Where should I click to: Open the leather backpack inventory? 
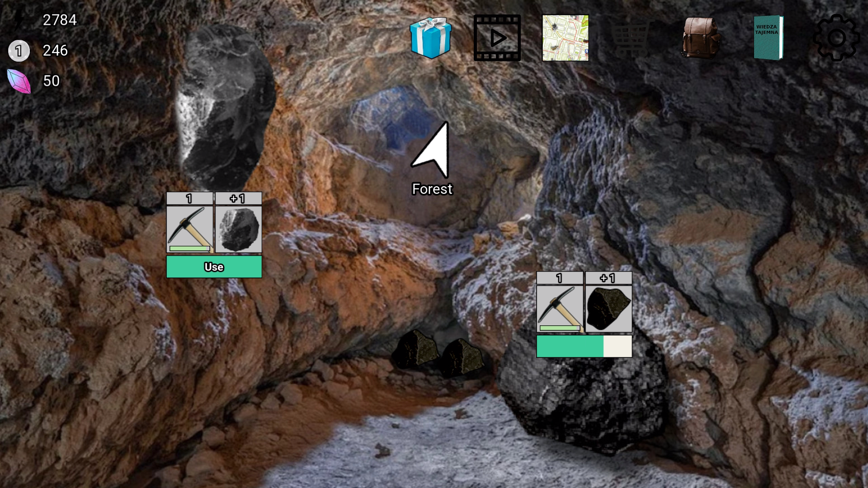(x=700, y=38)
